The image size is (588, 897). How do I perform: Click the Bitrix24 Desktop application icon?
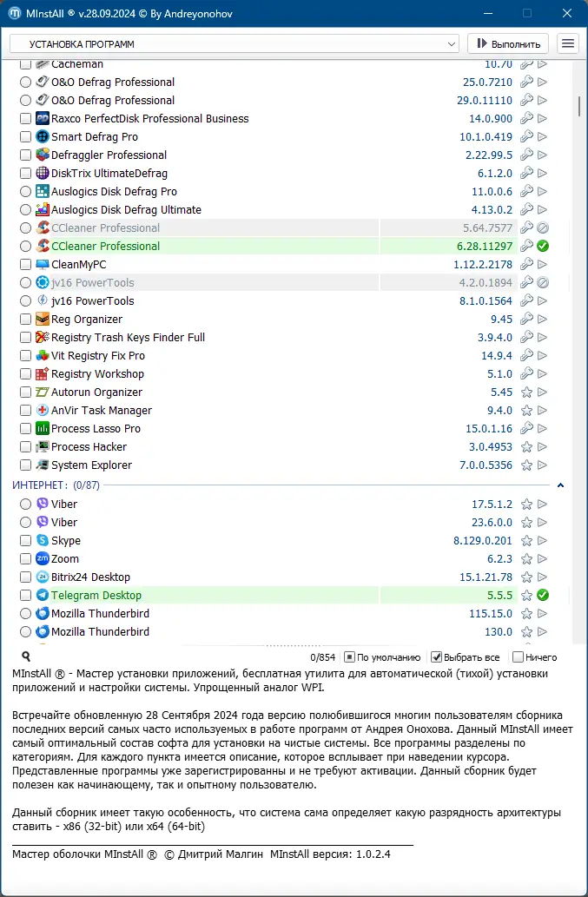point(43,577)
